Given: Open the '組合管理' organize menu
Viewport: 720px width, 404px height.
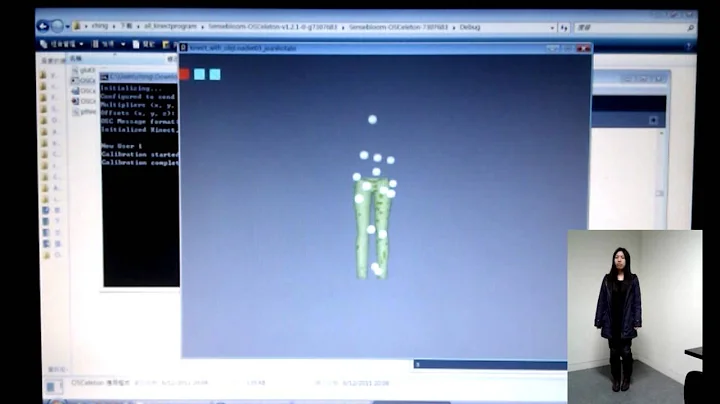Looking at the screenshot, I should click(62, 44).
